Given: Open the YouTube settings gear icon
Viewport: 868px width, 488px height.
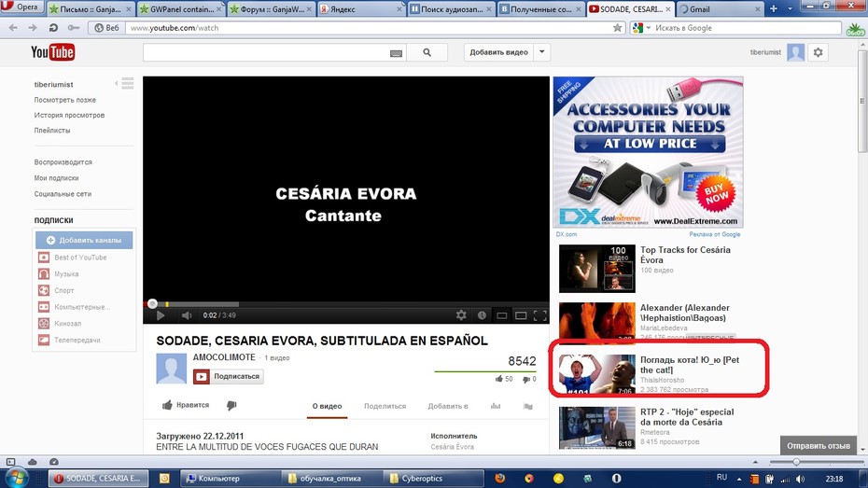Looking at the screenshot, I should (819, 52).
